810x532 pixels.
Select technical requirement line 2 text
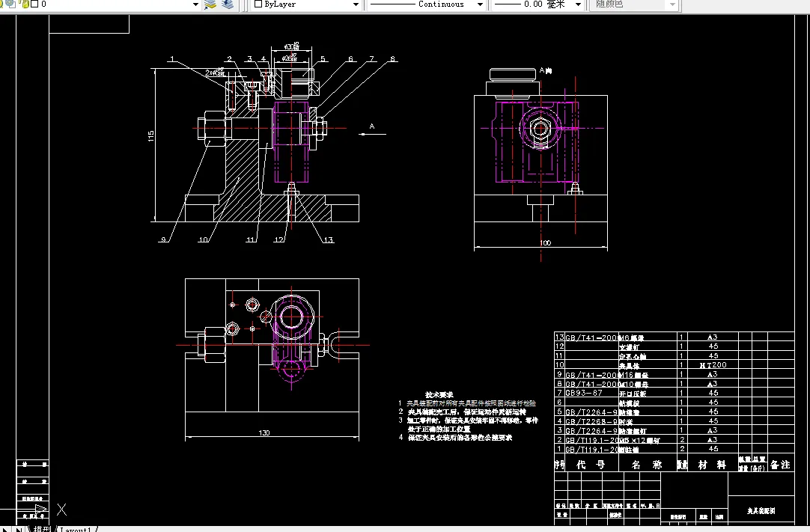tap(467, 412)
